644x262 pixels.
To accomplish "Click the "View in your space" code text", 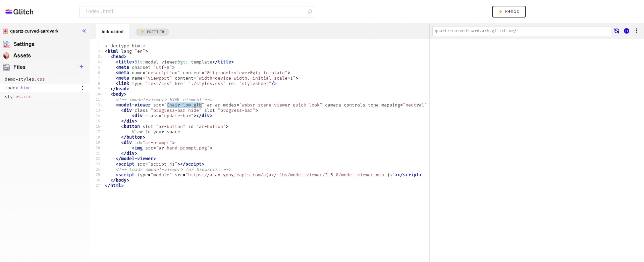I will [156, 132].
